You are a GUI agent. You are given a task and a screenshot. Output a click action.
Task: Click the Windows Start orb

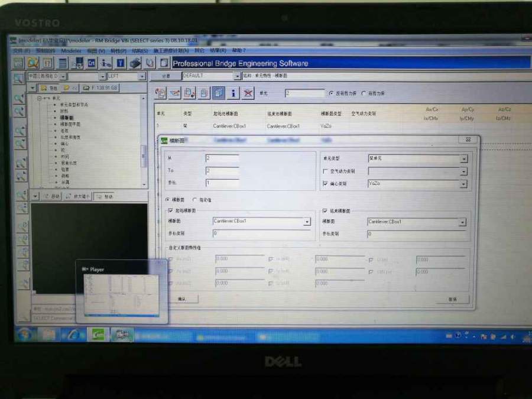24,335
